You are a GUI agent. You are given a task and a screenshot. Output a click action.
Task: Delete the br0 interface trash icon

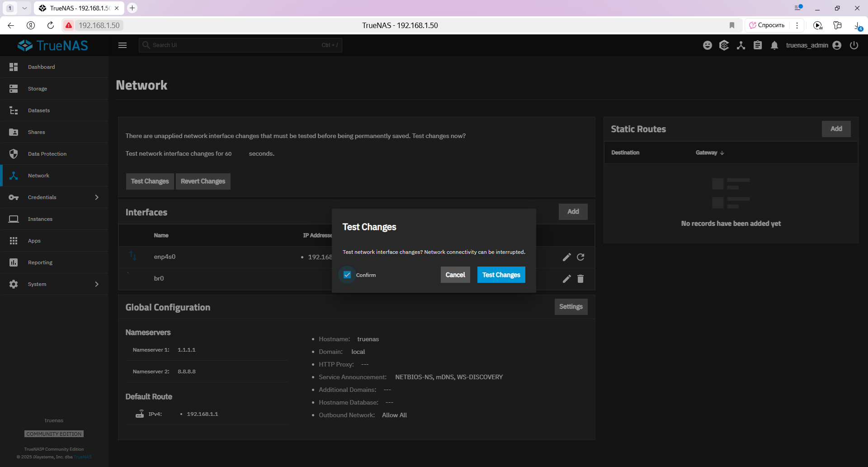580,279
